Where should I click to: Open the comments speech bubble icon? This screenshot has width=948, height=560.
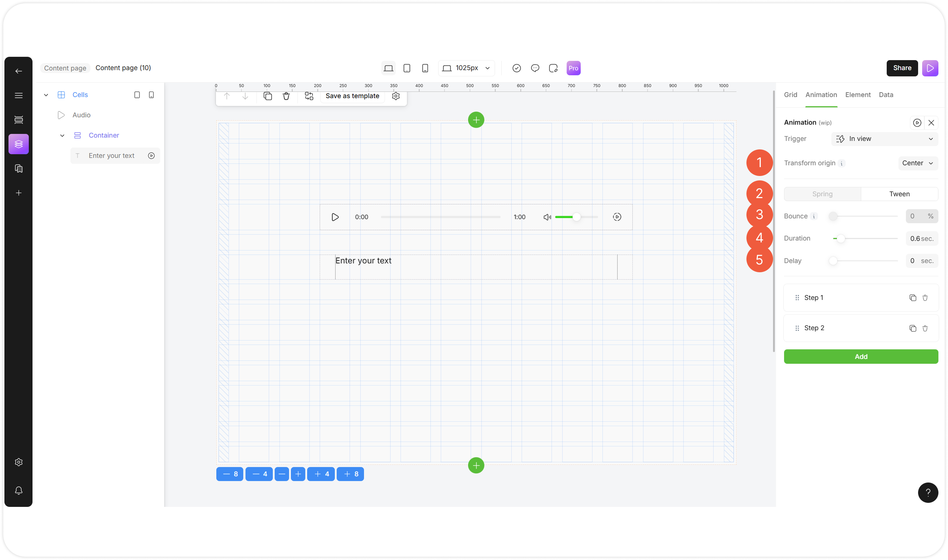point(535,68)
